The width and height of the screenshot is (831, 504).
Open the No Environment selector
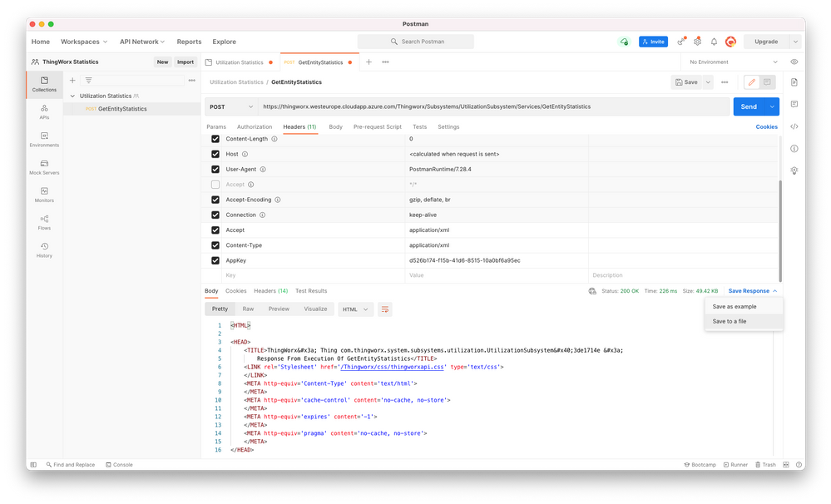coord(734,62)
